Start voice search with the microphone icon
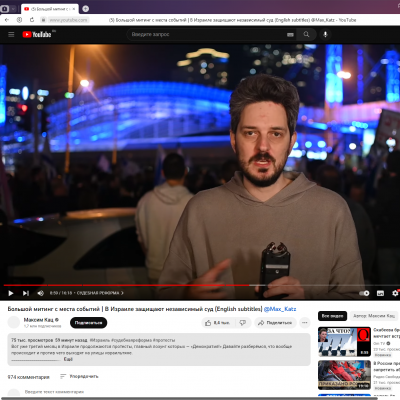 pyautogui.click(x=325, y=34)
